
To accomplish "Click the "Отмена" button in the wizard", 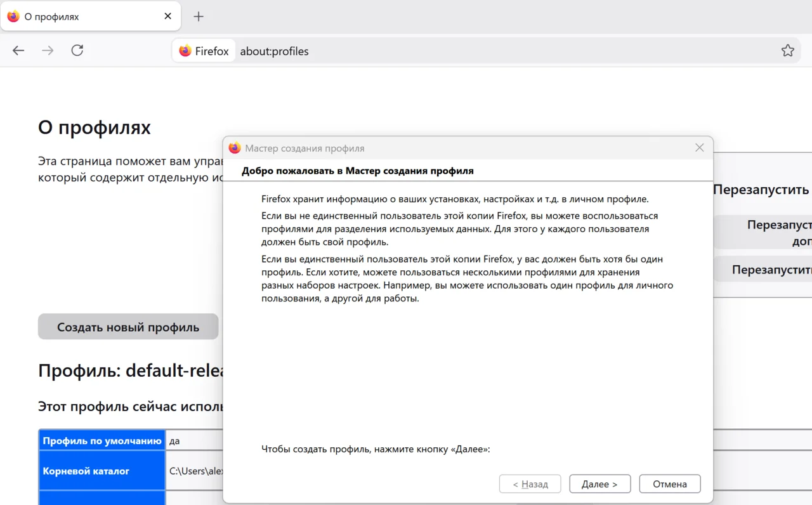I will click(x=670, y=484).
